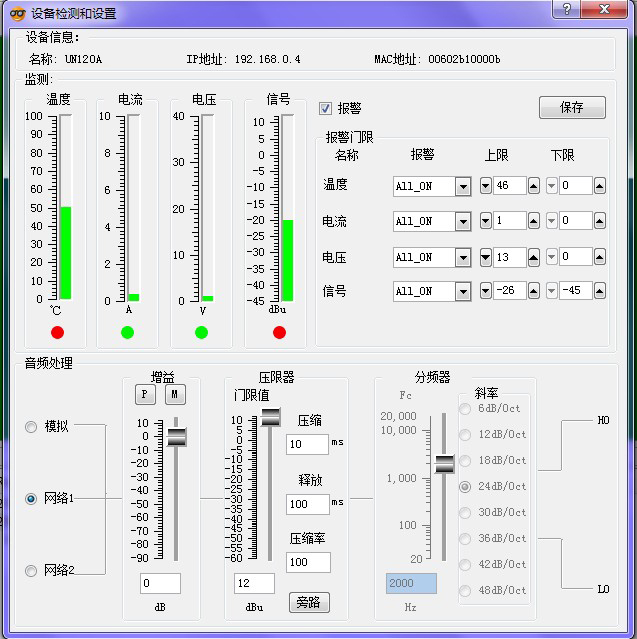Select the 网络2 input radio button

click(x=31, y=570)
